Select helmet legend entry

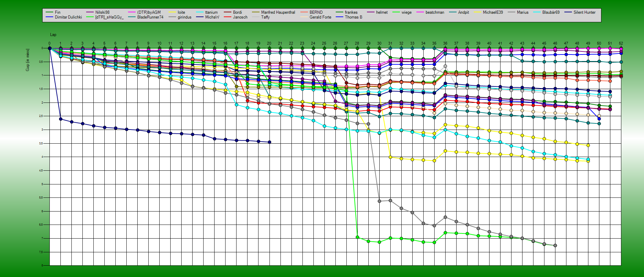click(x=382, y=12)
